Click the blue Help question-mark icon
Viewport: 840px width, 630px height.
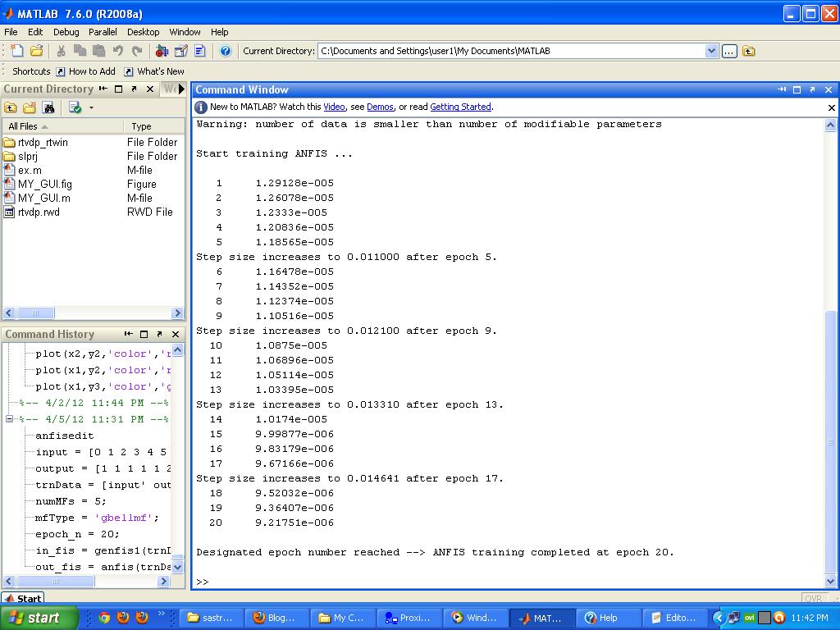226,51
